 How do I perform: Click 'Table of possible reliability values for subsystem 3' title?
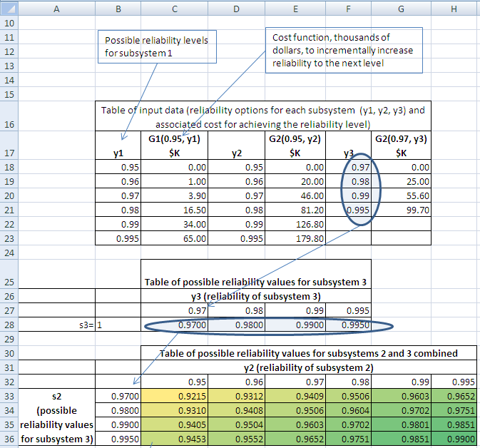[256, 274]
